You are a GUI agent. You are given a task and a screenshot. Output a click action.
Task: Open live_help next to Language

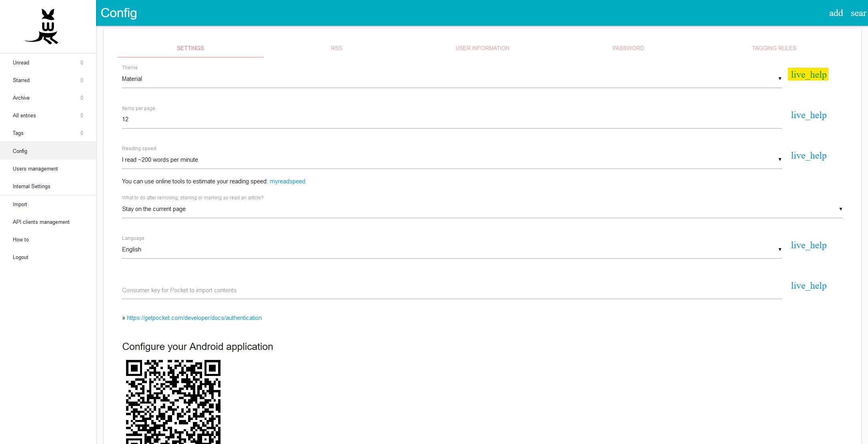(x=808, y=246)
